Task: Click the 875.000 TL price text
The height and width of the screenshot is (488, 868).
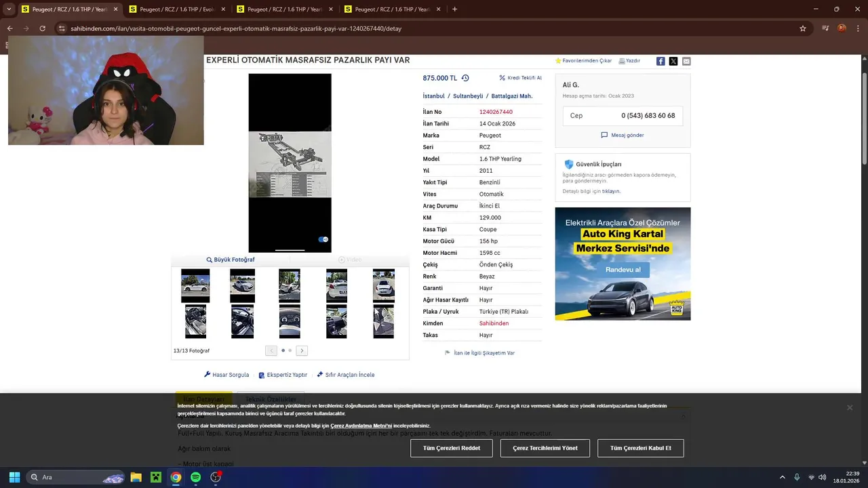Action: tap(440, 78)
